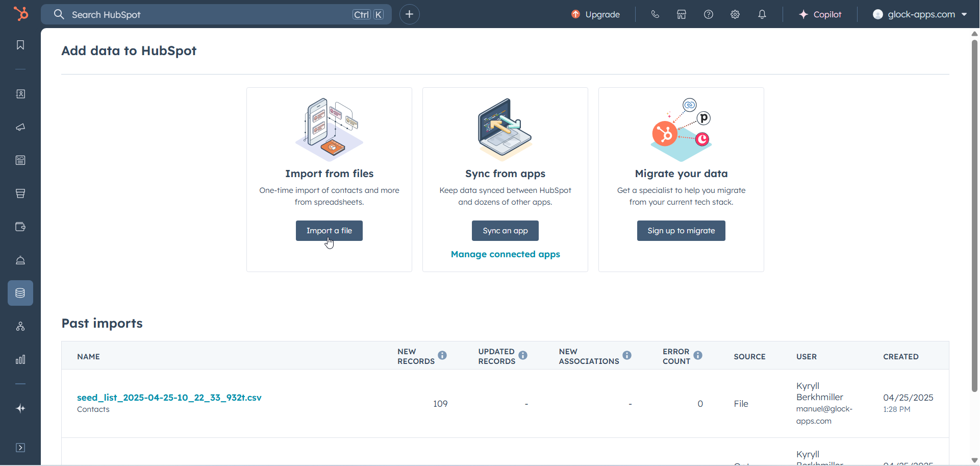Click Sync an app button
This screenshot has height=466, width=980.
tap(505, 231)
